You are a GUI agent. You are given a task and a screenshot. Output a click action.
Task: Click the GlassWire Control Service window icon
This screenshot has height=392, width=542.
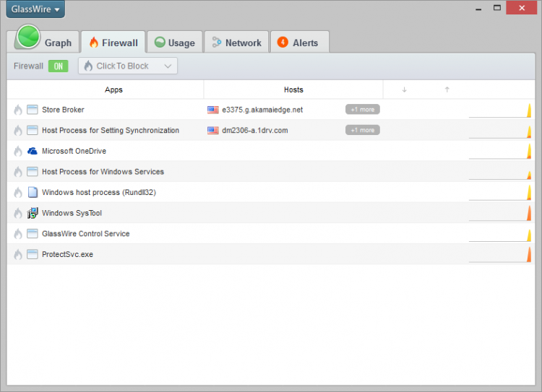[32, 234]
